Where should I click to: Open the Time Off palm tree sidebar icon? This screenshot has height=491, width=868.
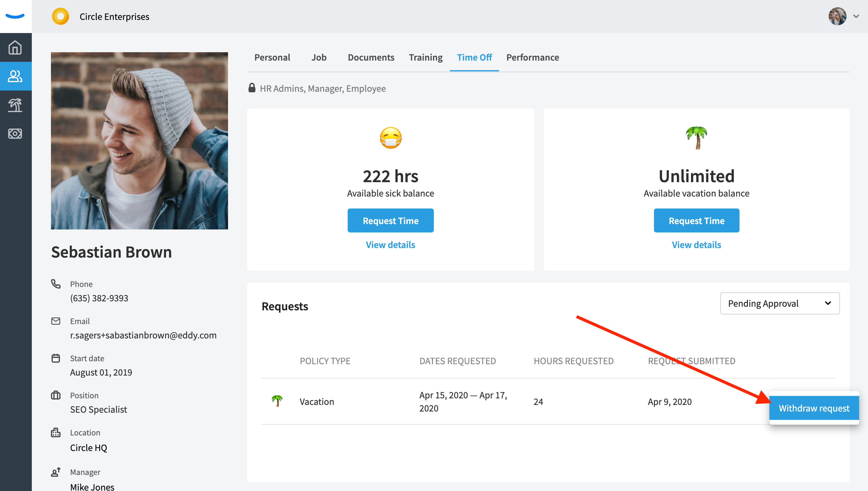15,105
